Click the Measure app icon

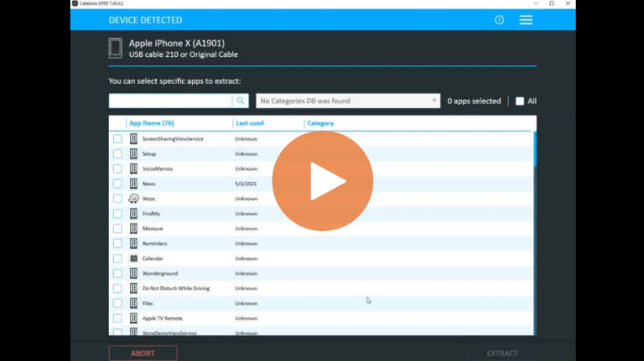[133, 229]
